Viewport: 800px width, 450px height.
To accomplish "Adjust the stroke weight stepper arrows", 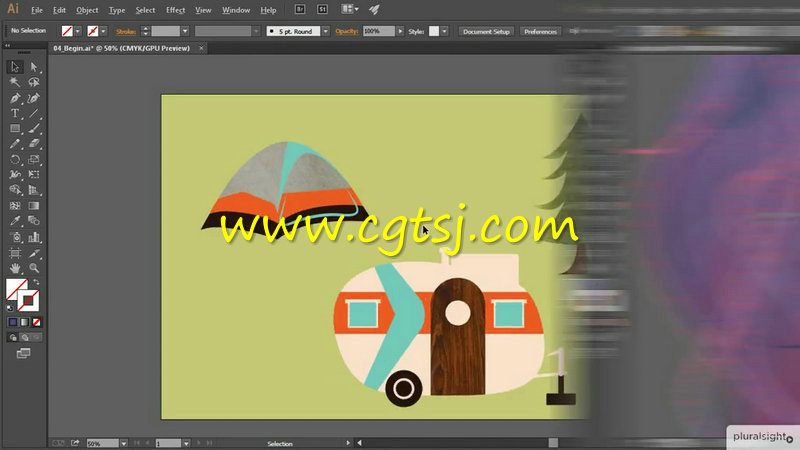I will coord(145,32).
